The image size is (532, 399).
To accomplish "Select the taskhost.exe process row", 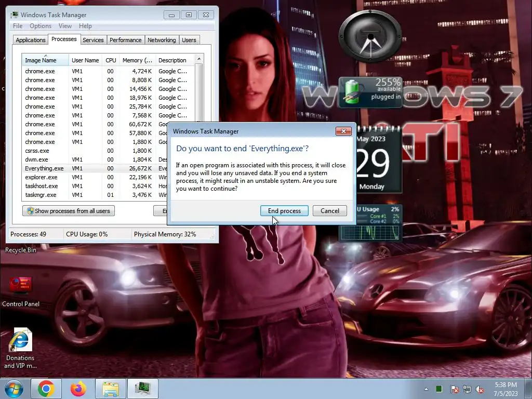I will 95,186.
